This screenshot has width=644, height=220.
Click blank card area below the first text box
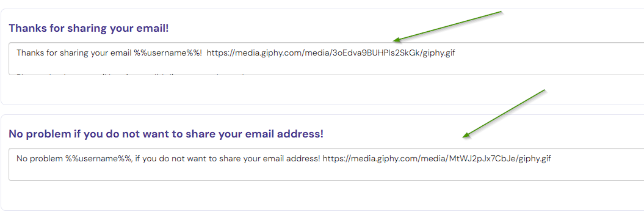pos(327,90)
